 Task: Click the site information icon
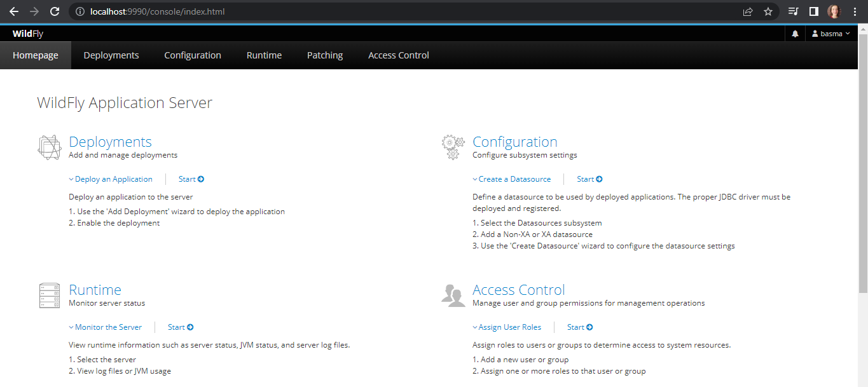pyautogui.click(x=79, y=11)
